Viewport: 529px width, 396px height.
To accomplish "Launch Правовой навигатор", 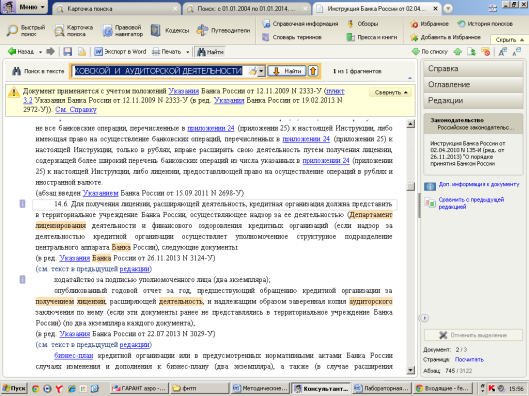I will 122,30.
